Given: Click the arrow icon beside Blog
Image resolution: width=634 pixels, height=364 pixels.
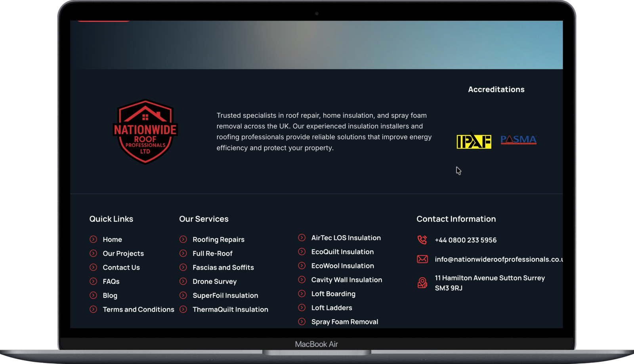Looking at the screenshot, I should coord(93,295).
